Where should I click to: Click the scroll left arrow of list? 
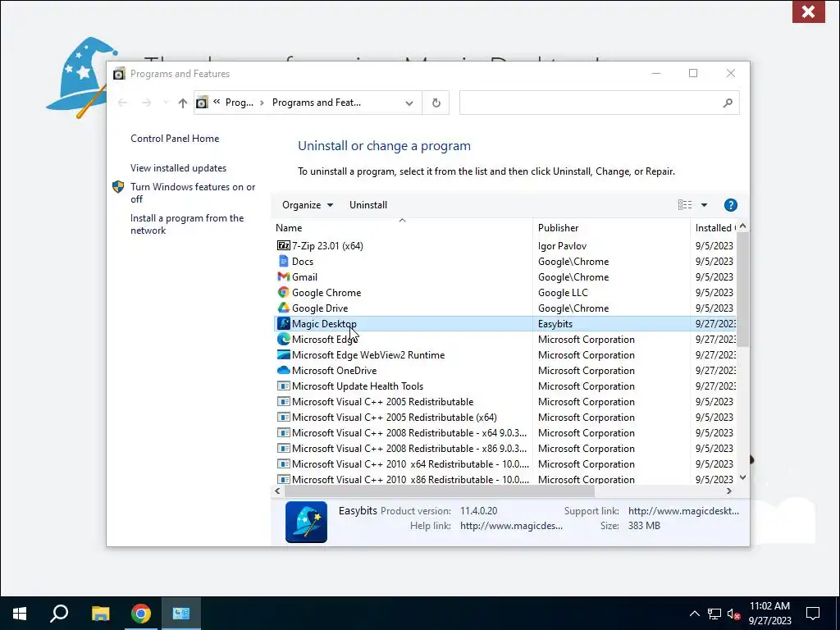277,491
